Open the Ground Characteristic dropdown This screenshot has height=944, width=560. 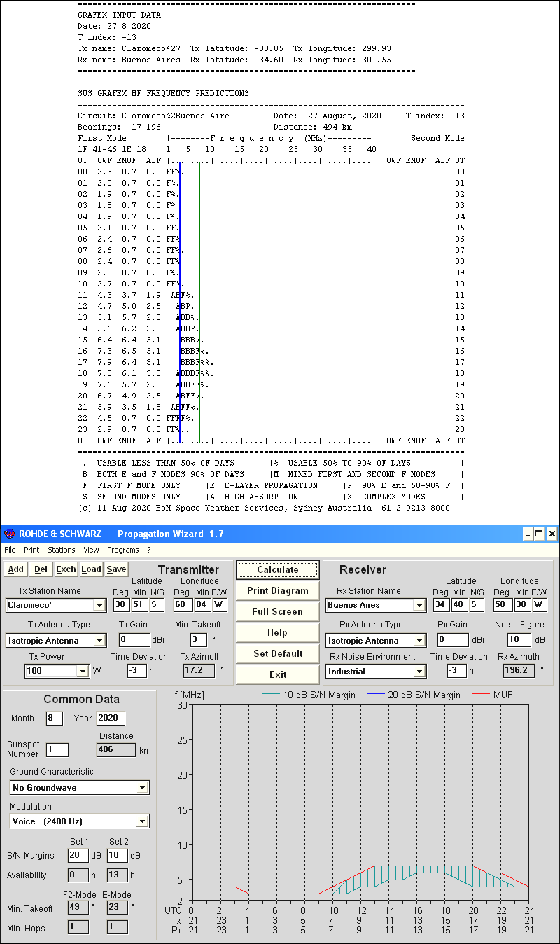[x=142, y=787]
